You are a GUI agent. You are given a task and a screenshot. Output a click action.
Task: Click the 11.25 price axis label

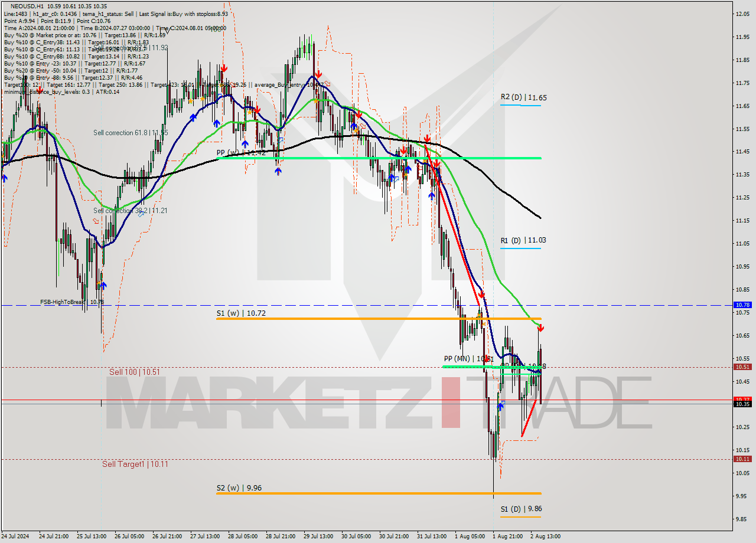click(742, 197)
